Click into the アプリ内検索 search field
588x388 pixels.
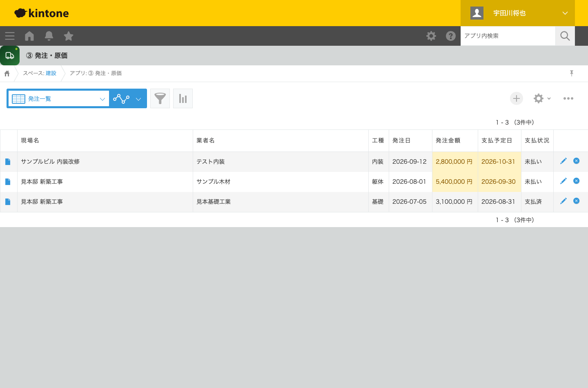click(x=508, y=36)
